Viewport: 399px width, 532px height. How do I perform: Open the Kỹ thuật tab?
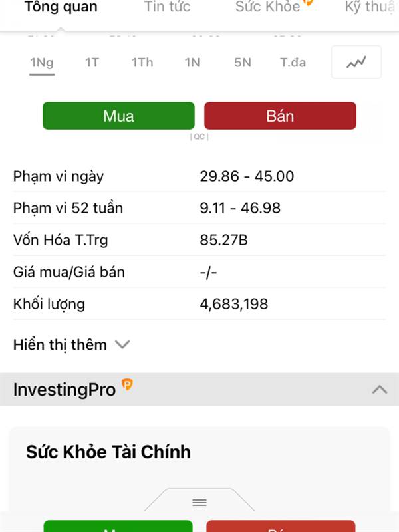click(x=370, y=7)
